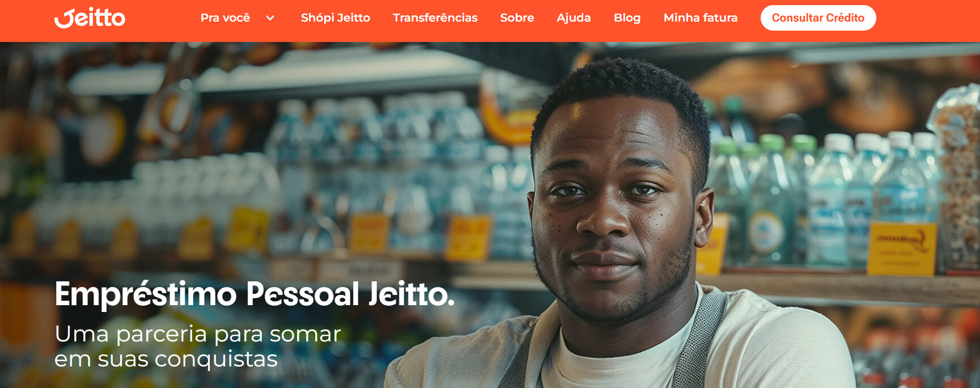Open the Pra você menu
The height and width of the screenshot is (388, 980).
point(225,18)
